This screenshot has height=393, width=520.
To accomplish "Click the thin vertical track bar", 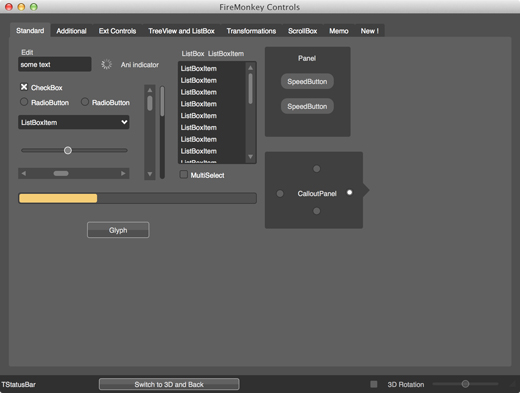I will (162, 132).
